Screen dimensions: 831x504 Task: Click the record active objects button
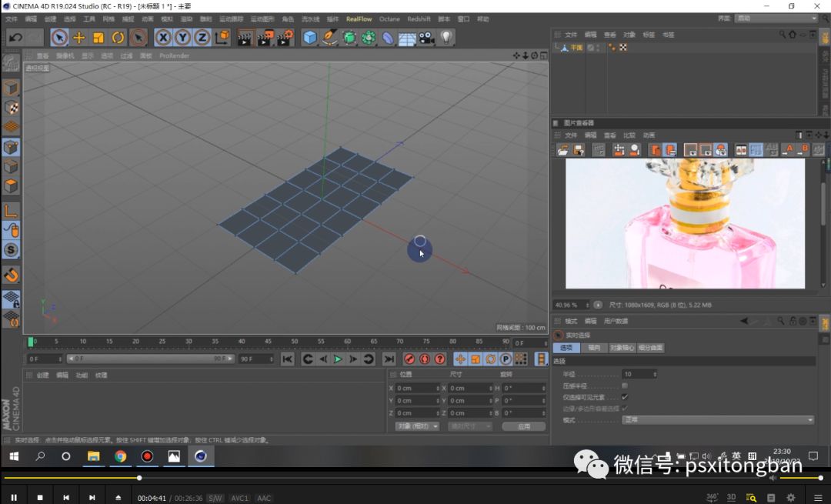click(409, 359)
